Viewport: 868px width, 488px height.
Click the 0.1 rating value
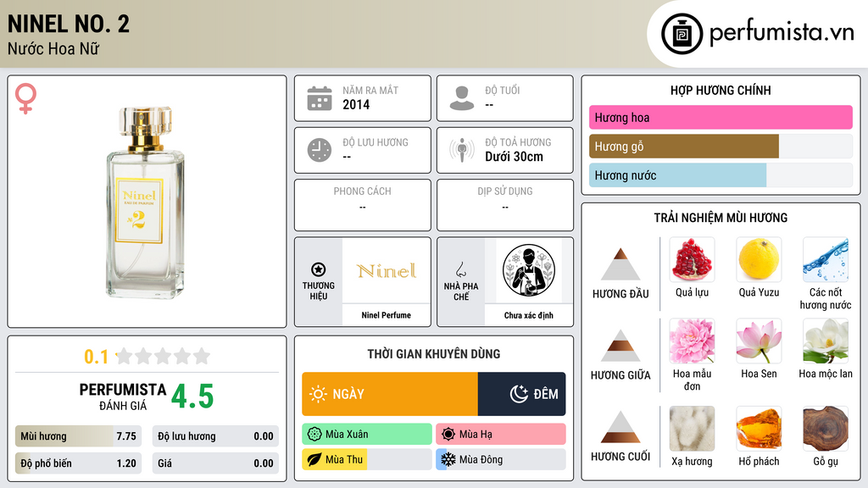[x=97, y=357]
